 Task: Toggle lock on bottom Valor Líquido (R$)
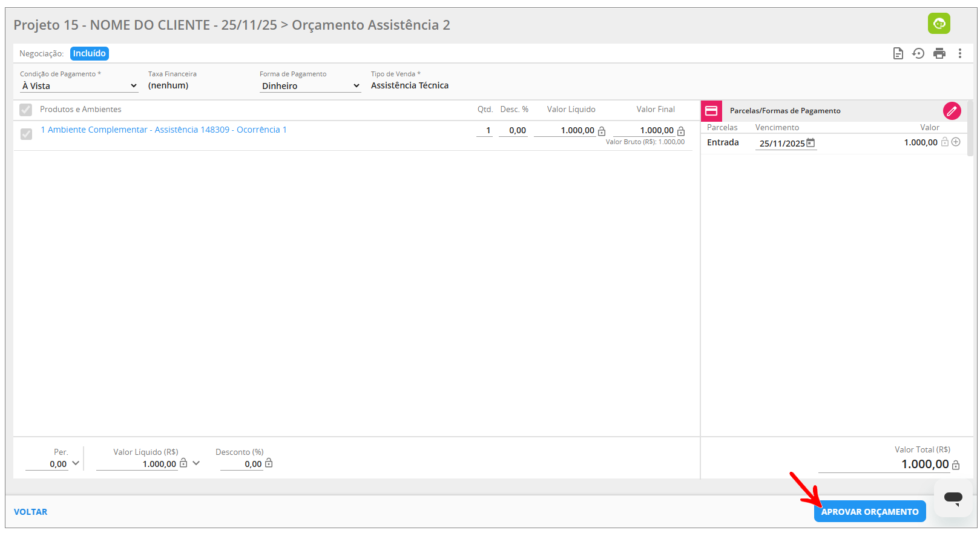coord(183,463)
